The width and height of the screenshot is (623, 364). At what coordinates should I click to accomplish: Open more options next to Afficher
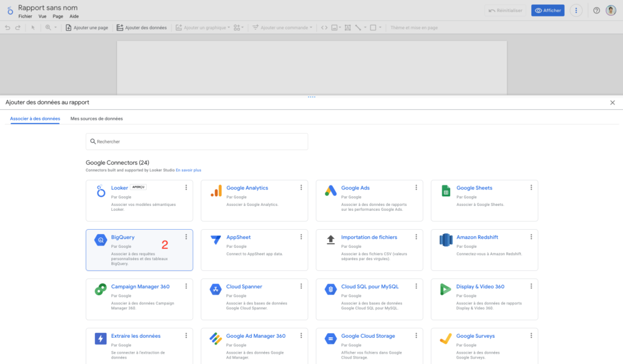coord(576,11)
